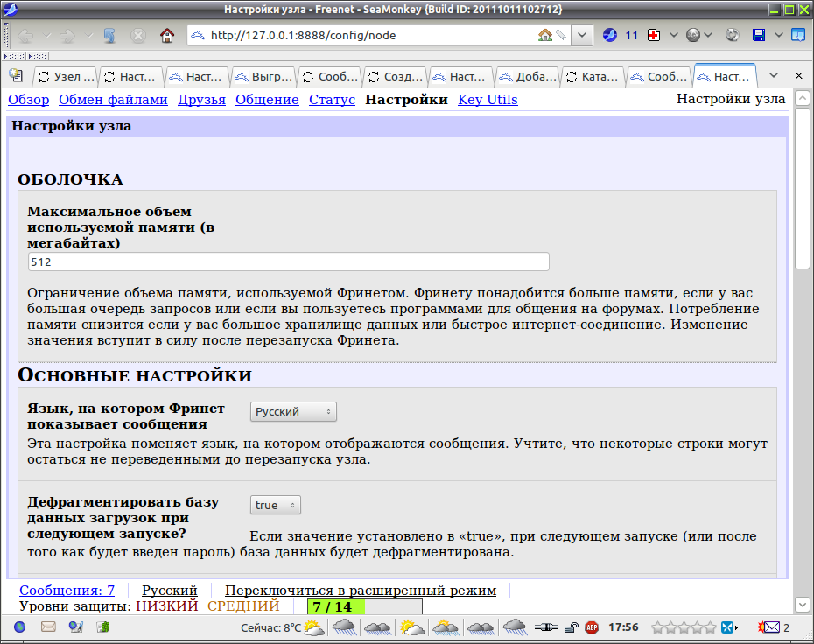The height and width of the screenshot is (644, 814).
Task: Click the Home toolbar button
Action: [166, 35]
